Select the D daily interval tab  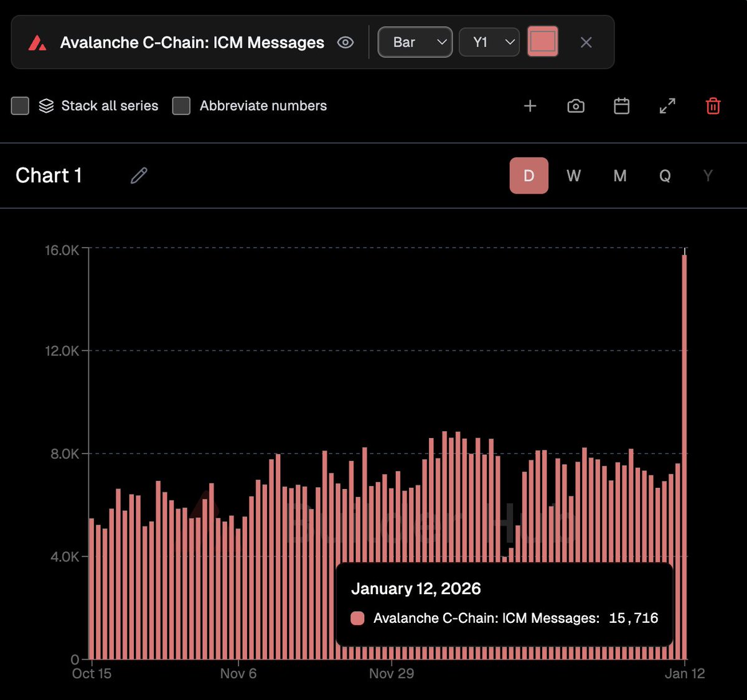coord(529,175)
